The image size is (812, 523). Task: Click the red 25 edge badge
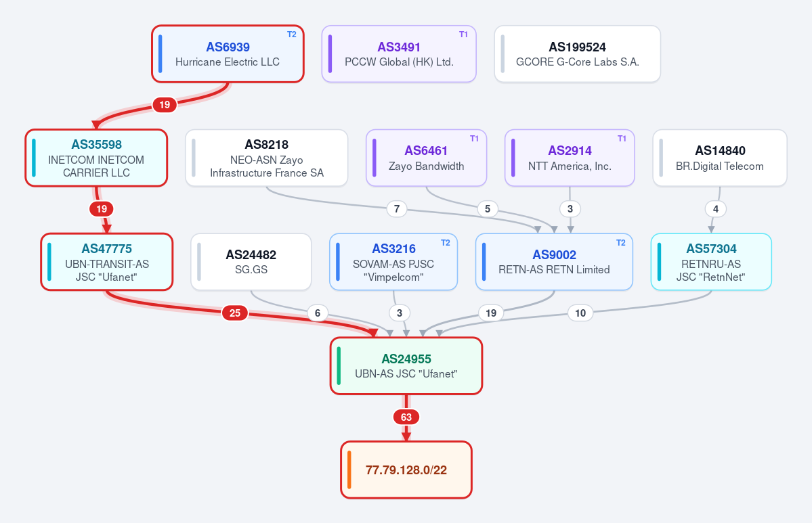coord(235,313)
